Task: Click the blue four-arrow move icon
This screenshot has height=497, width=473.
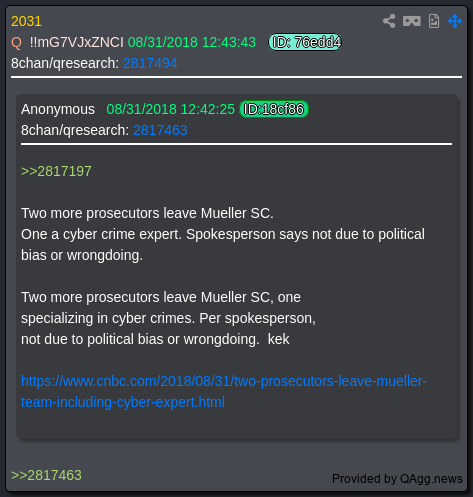Action: [455, 21]
